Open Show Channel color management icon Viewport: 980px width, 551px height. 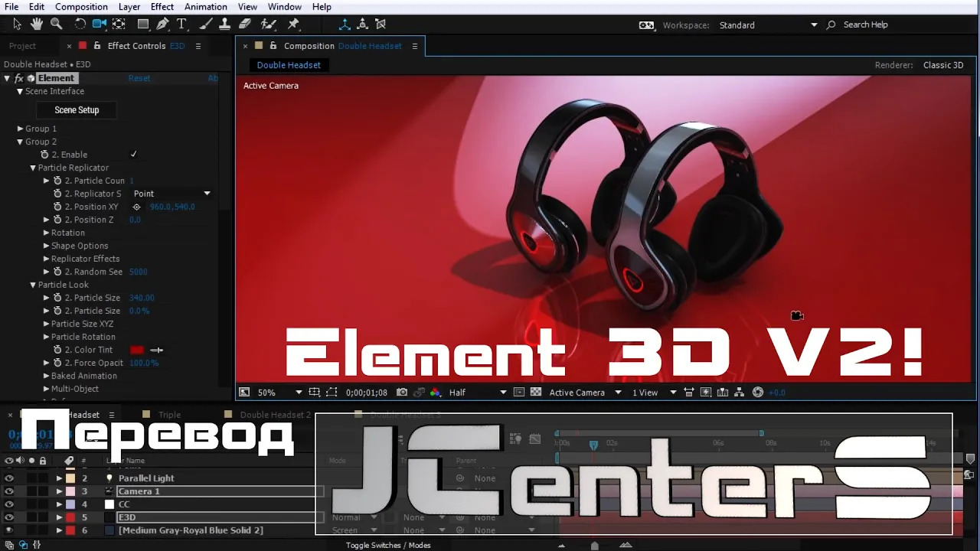tap(435, 393)
